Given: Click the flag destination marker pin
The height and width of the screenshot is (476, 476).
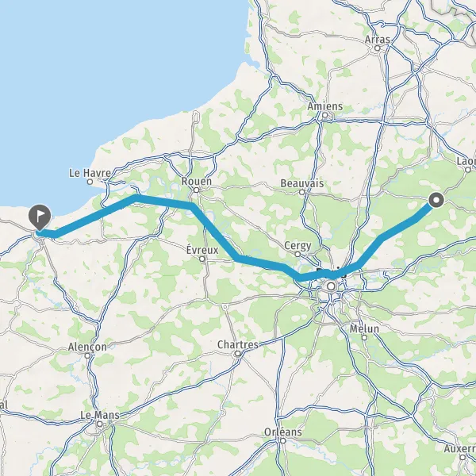Looking at the screenshot, I should [x=40, y=217].
